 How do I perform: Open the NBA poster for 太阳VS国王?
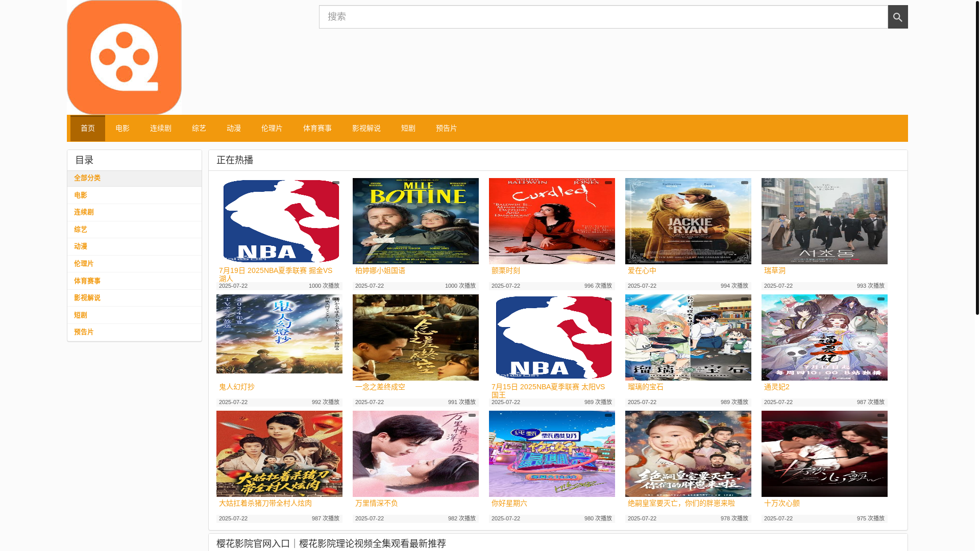coord(552,337)
